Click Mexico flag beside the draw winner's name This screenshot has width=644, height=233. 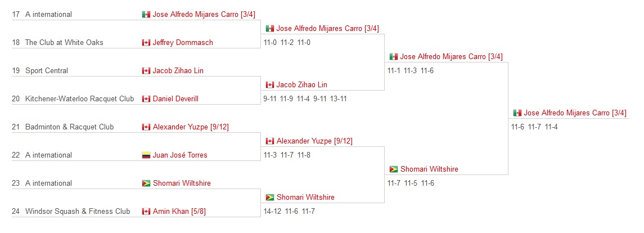click(517, 113)
